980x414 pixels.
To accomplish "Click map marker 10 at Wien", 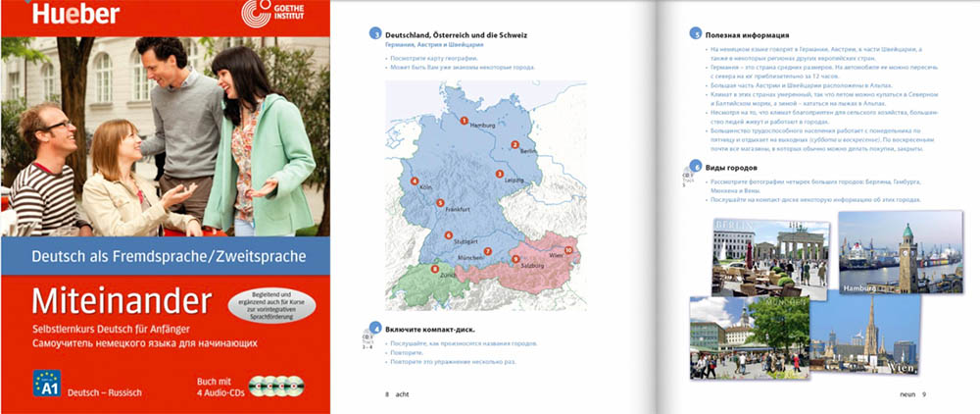I will (x=568, y=249).
